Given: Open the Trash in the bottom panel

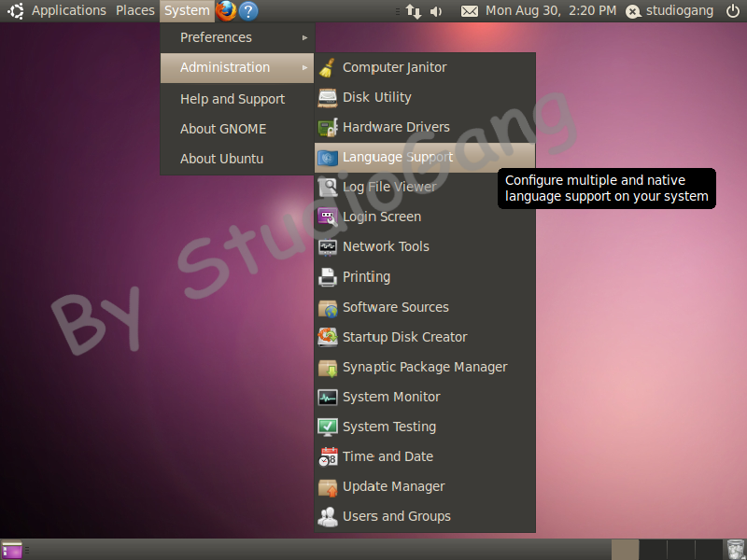Looking at the screenshot, I should point(735,550).
